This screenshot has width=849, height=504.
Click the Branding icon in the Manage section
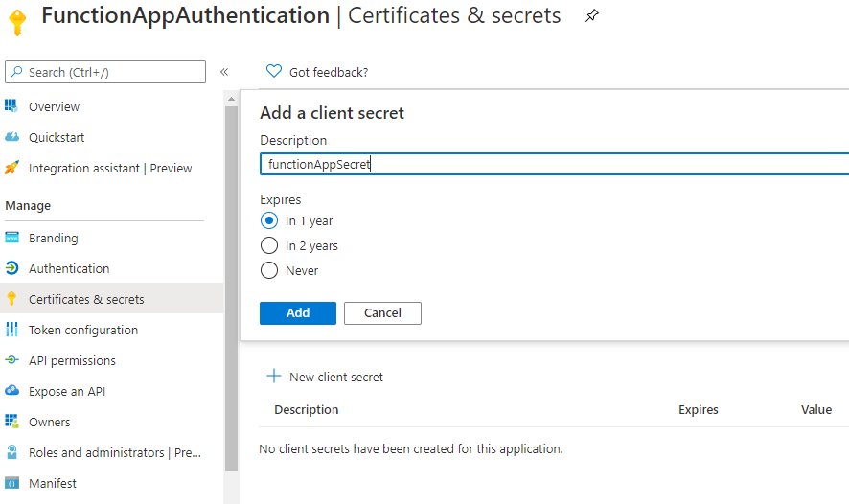coord(11,238)
